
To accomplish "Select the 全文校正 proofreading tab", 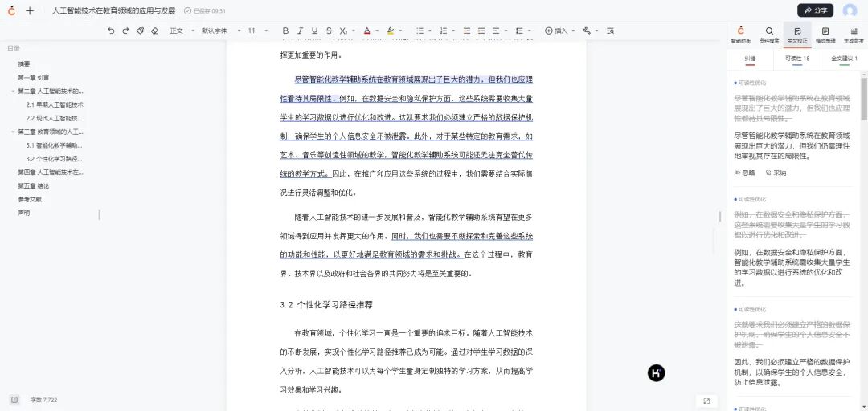I will click(x=797, y=35).
